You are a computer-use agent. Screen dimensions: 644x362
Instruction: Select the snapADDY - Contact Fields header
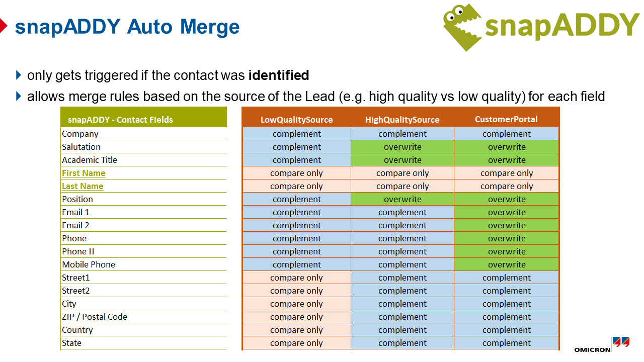[x=143, y=117]
